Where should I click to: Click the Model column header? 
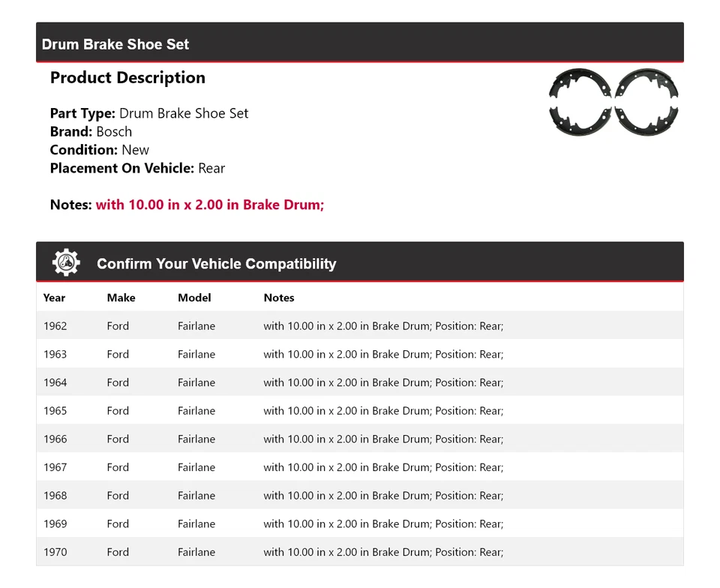(x=194, y=298)
